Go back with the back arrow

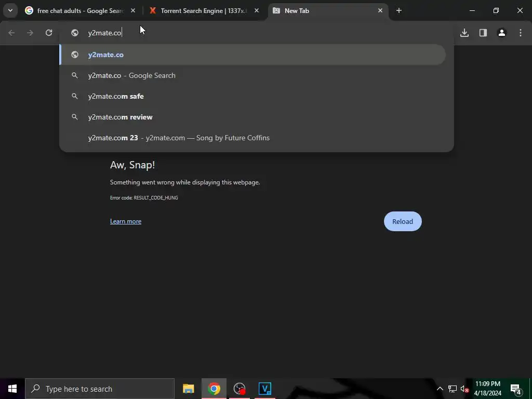pyautogui.click(x=11, y=33)
